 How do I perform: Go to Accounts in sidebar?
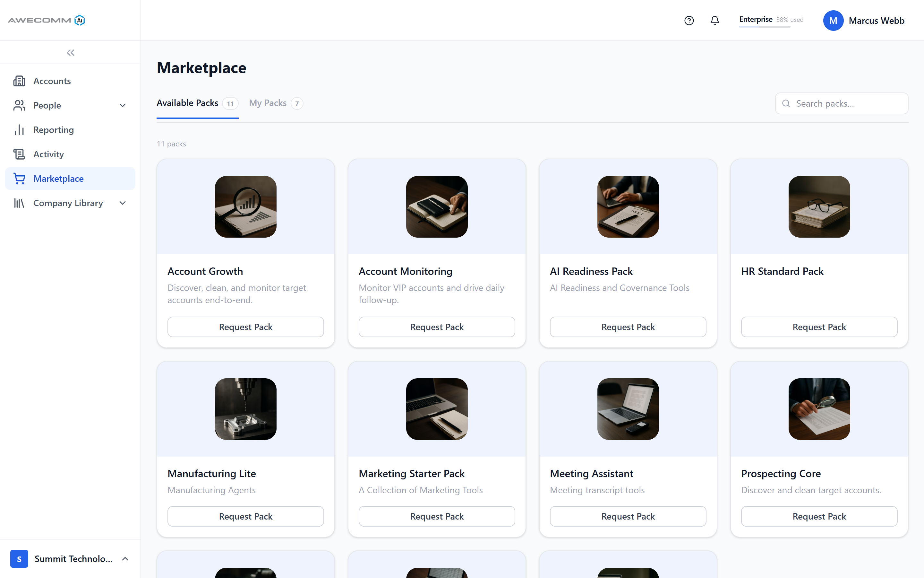[x=70, y=81]
